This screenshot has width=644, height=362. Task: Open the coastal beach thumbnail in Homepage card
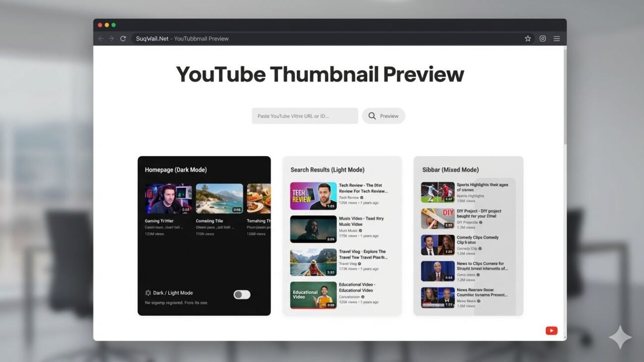click(x=219, y=199)
